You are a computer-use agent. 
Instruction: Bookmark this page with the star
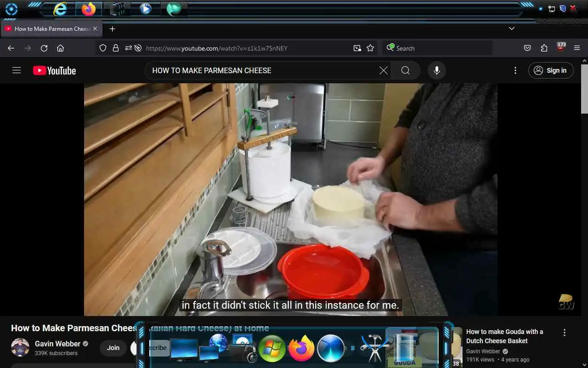(x=370, y=48)
